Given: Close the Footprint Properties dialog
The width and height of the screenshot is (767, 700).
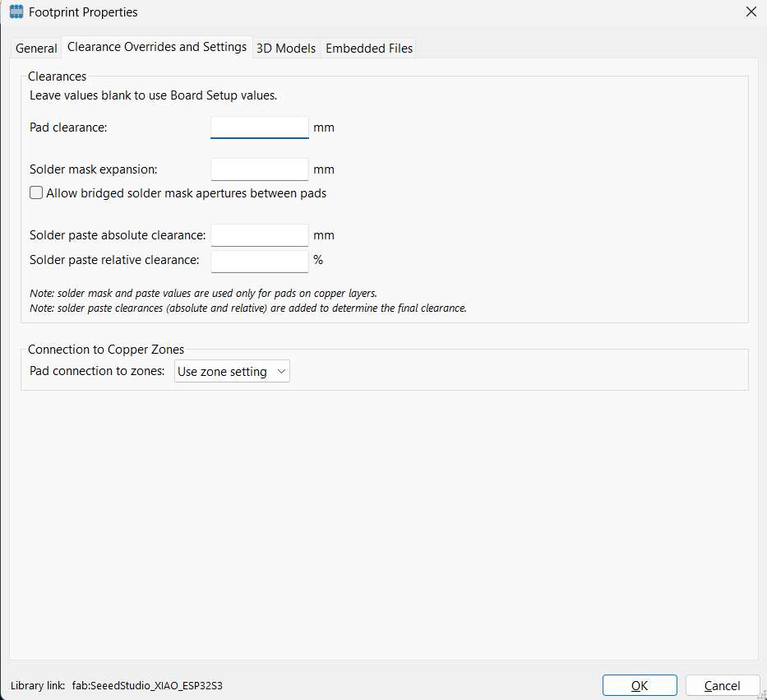Looking at the screenshot, I should tap(751, 12).
